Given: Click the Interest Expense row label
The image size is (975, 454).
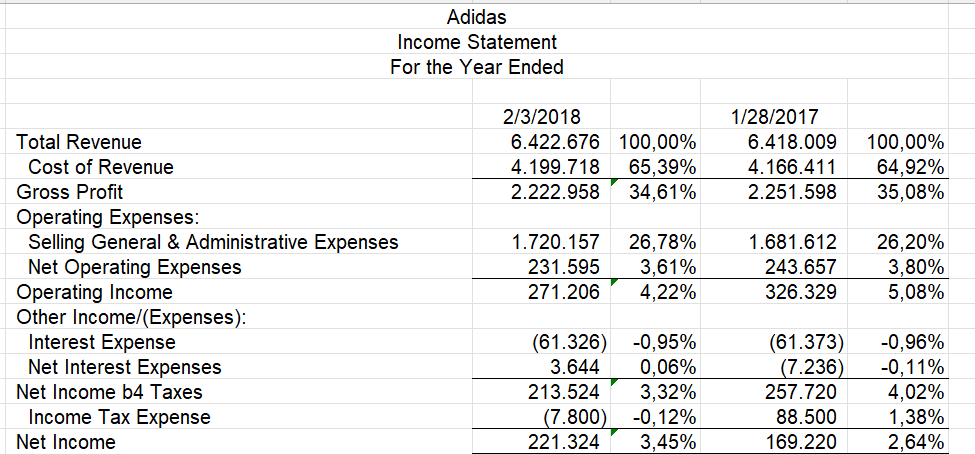Looking at the screenshot, I should 102,342.
